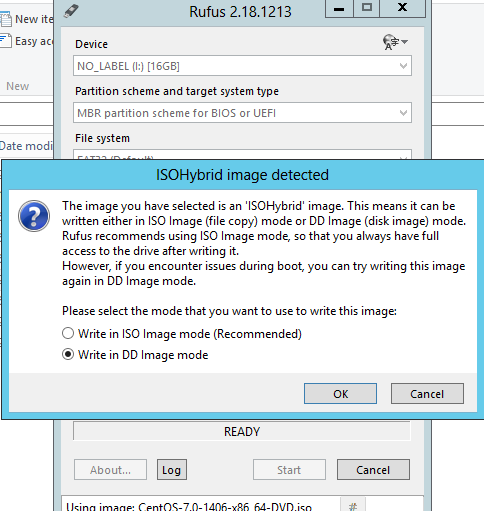Click the Date modified column header in Explorer
Screen dimensions: 484x511
(26, 146)
